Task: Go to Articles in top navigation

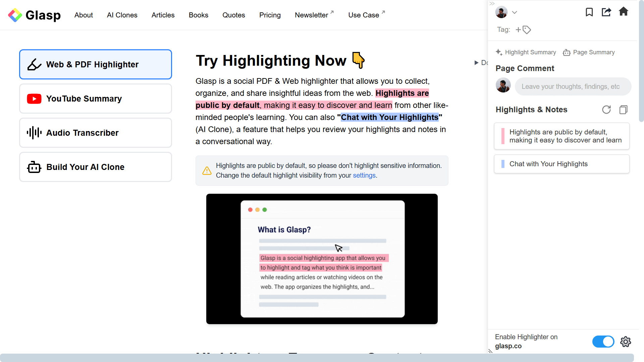Action: point(163,15)
